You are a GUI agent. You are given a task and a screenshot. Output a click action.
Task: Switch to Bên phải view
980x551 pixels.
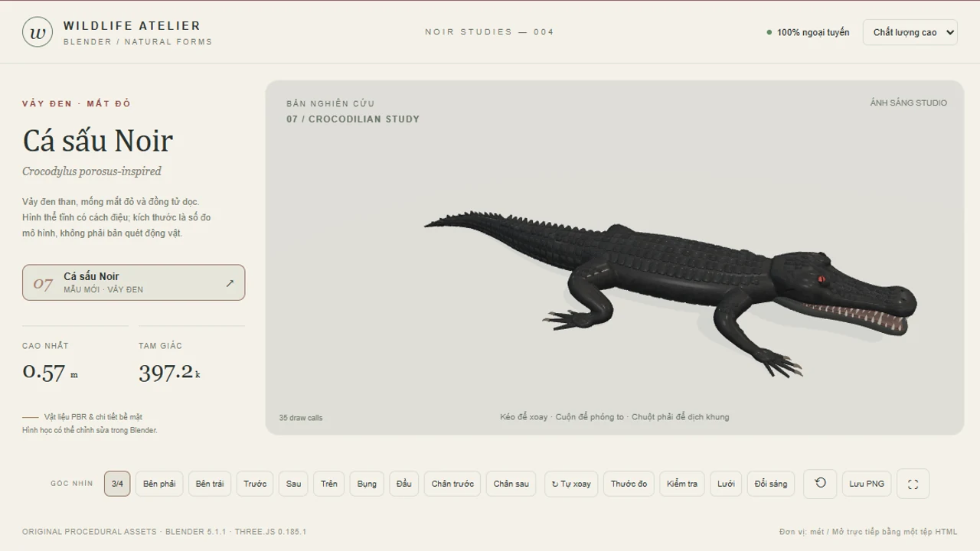coord(159,484)
